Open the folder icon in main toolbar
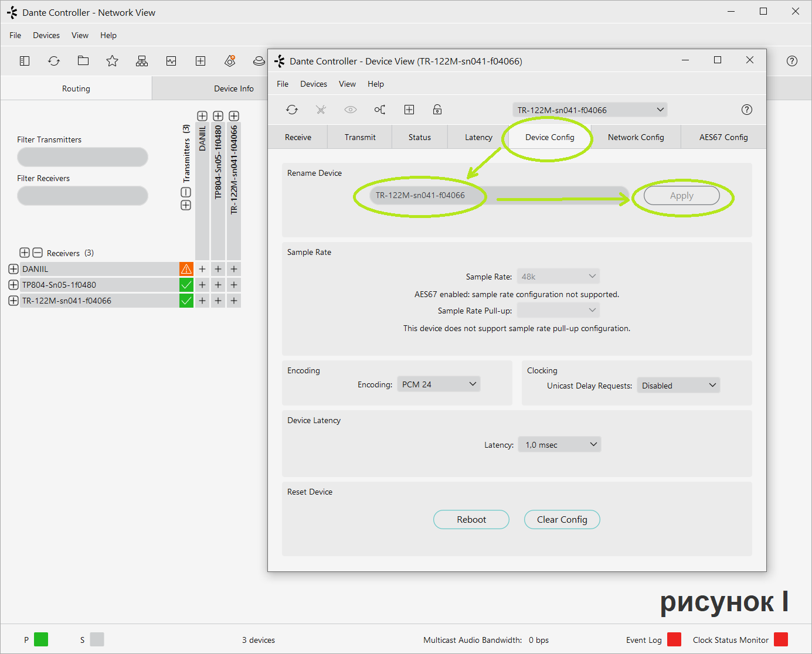812x654 pixels. (83, 61)
